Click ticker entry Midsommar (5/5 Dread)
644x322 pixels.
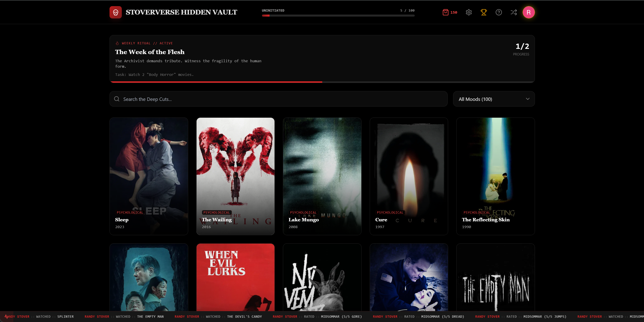418,317
